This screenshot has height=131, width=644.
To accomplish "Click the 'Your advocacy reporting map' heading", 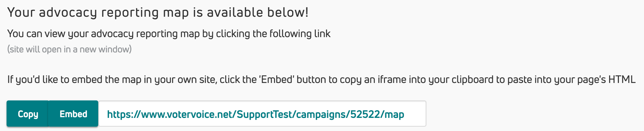I will click(158, 12).
